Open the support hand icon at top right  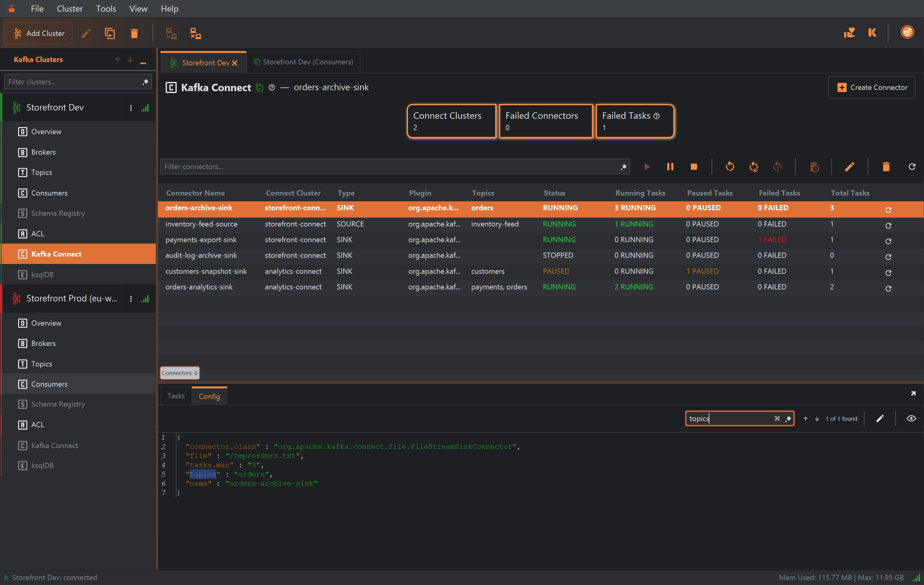coord(849,33)
